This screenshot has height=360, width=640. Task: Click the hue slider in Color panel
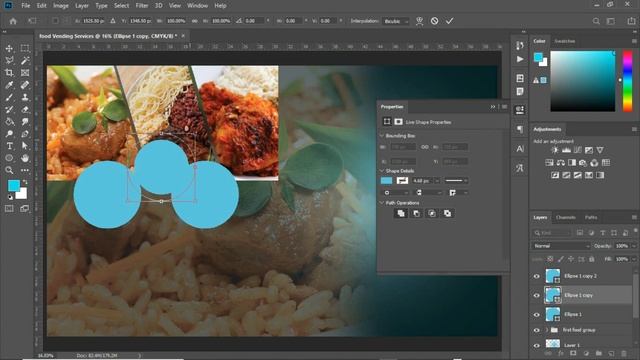(x=627, y=81)
